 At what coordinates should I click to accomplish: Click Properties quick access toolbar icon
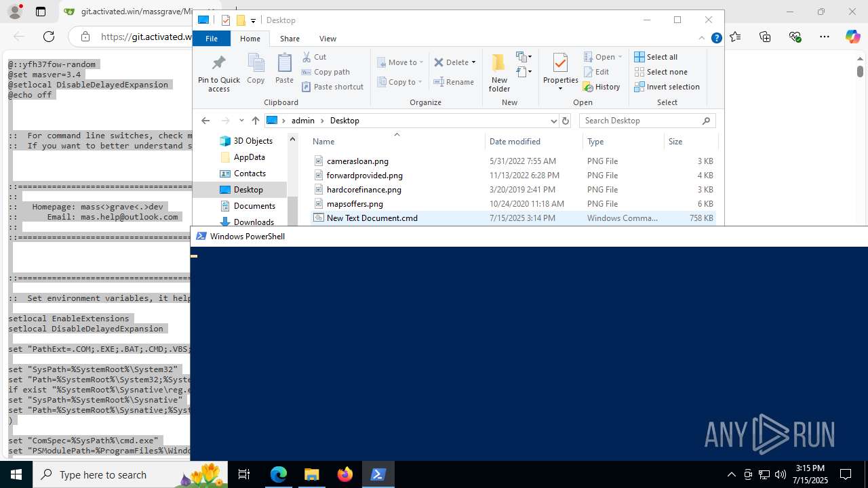tap(226, 20)
